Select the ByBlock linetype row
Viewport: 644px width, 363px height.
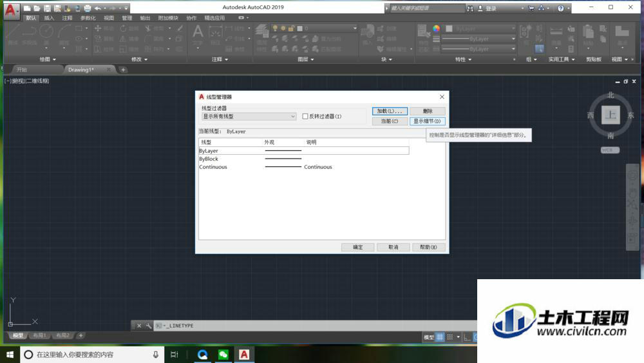pos(304,159)
